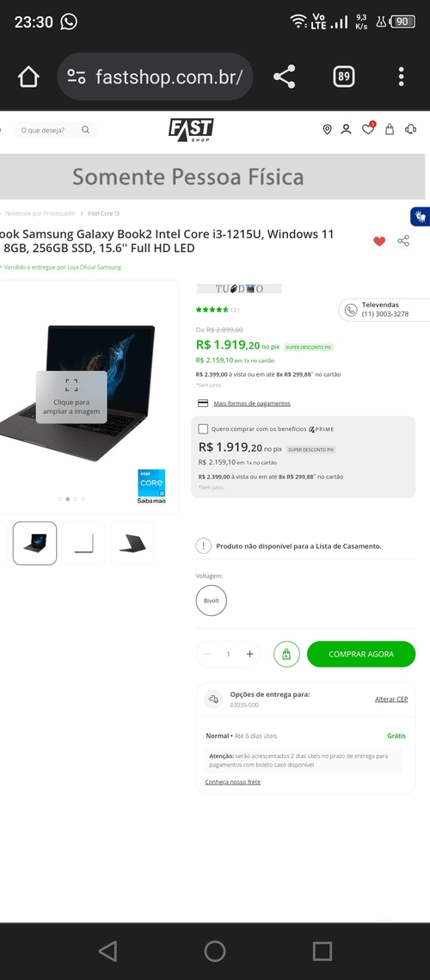
Task: Tap the browser home icon
Action: pyautogui.click(x=28, y=77)
